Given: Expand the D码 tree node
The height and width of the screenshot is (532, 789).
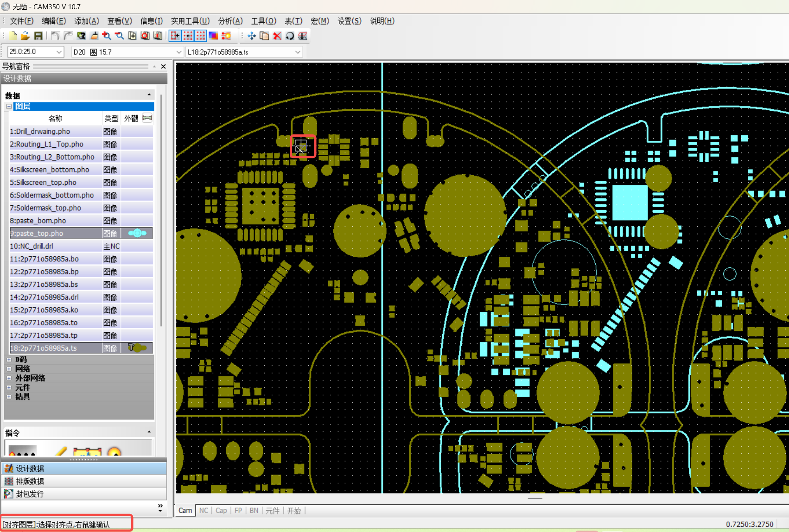Looking at the screenshot, I should tap(9, 360).
